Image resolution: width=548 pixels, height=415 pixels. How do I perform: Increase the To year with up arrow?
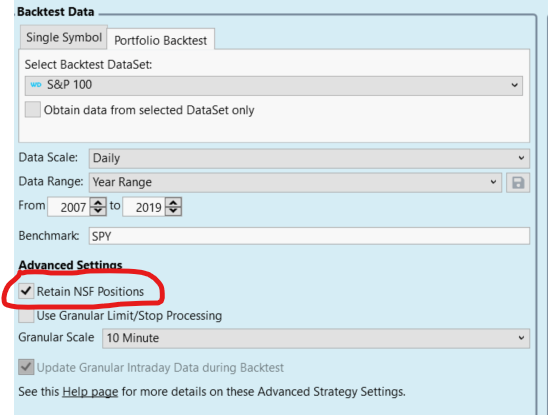(173, 202)
